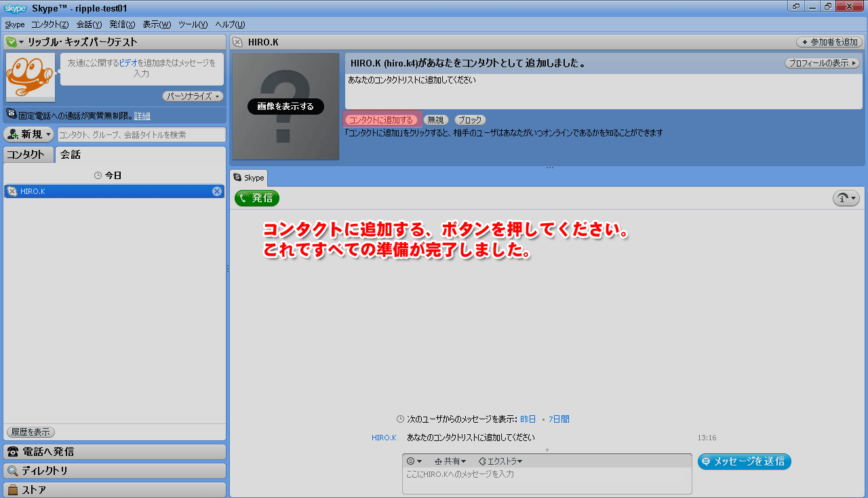This screenshot has width=868, height=498.
Task: Open the エクストラ dropdown
Action: [500, 461]
